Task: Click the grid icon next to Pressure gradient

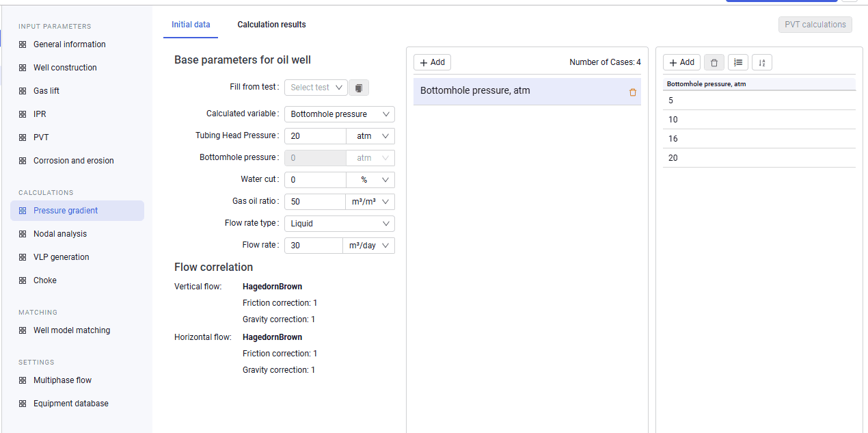Action: (x=23, y=211)
